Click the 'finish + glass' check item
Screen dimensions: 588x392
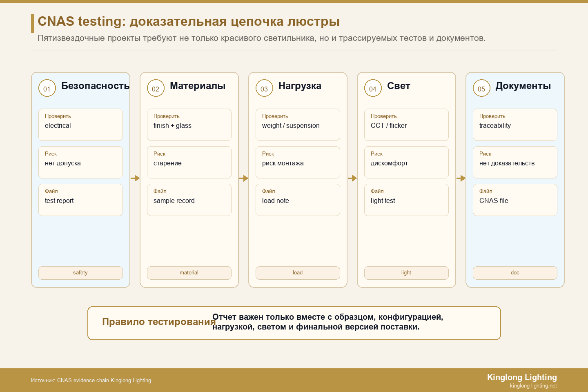189,125
